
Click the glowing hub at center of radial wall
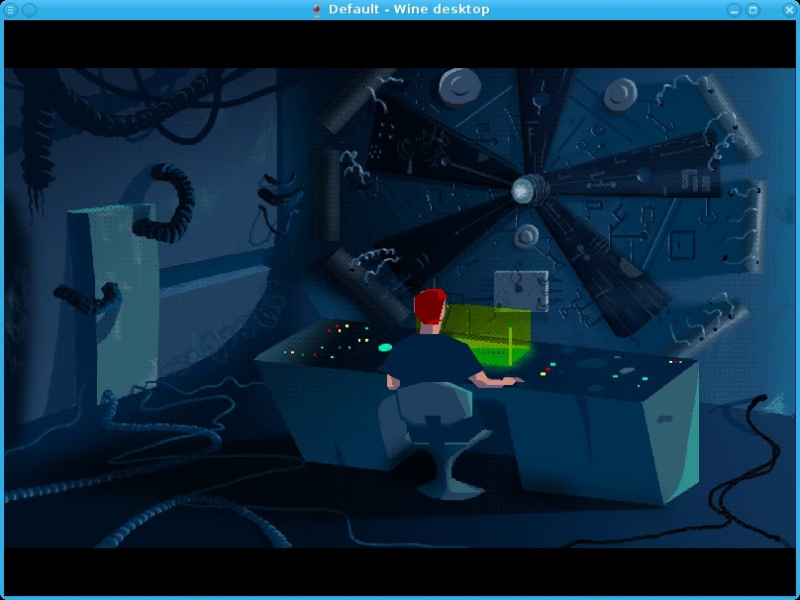click(x=526, y=188)
